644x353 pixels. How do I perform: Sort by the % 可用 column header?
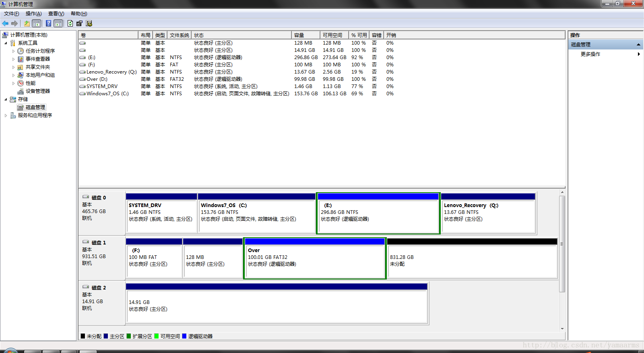(359, 35)
